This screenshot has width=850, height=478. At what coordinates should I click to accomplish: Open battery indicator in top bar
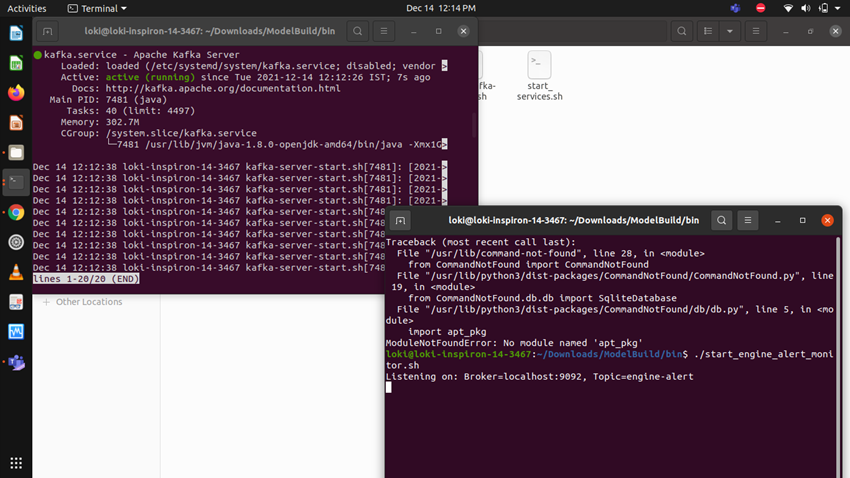(823, 8)
